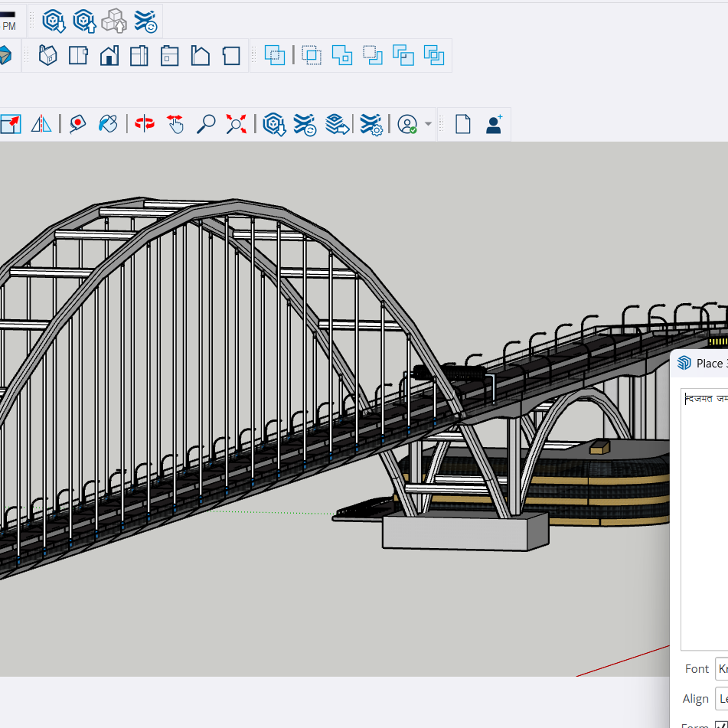Open 3D Warehouse beside Zoom Extents
The image size is (728, 728).
274,125
